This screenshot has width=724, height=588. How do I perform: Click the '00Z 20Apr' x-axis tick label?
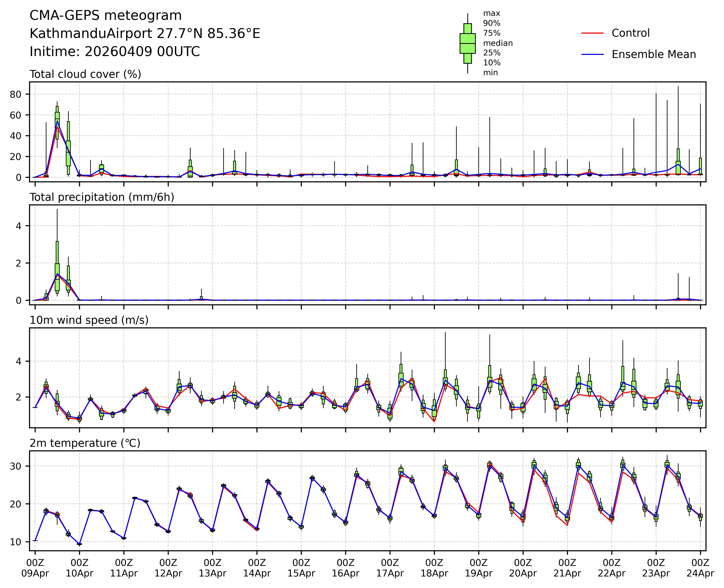tap(523, 568)
